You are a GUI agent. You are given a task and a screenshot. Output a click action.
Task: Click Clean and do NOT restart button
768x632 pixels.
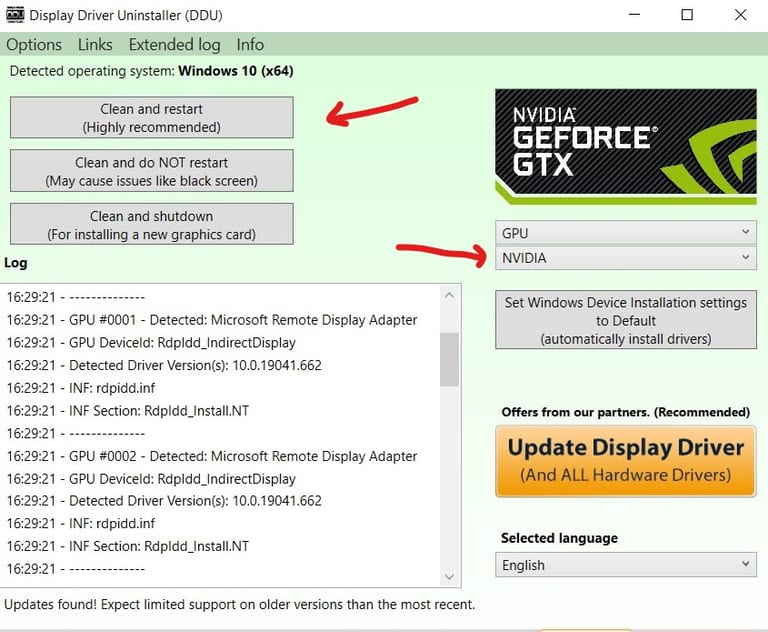coord(152,171)
